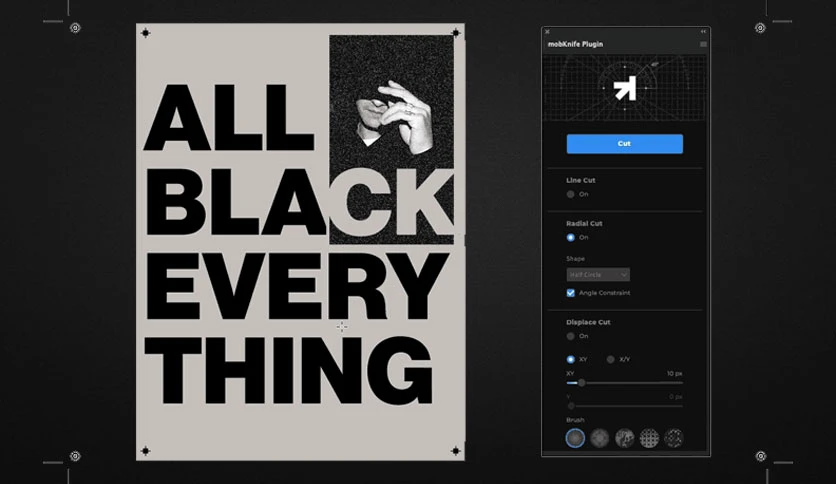Image resolution: width=836 pixels, height=484 pixels.
Task: Collapse the mobKnife panel with double arrows
Action: 703,31
